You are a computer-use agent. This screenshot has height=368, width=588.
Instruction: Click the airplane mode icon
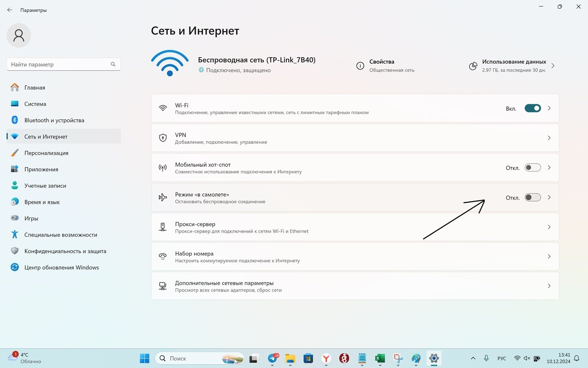pyautogui.click(x=163, y=197)
